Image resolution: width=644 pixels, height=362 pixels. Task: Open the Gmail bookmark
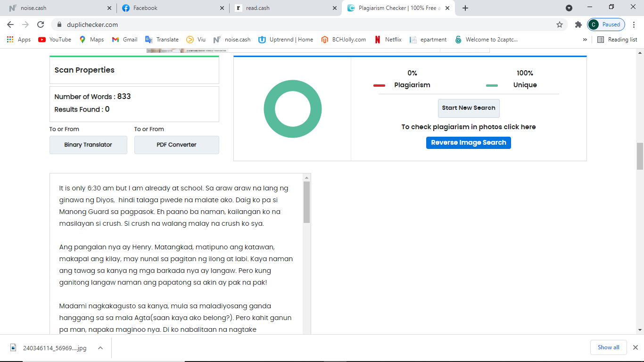pyautogui.click(x=125, y=40)
